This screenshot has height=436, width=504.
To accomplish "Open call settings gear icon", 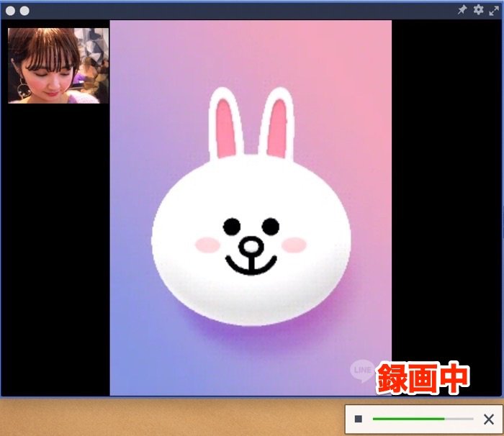I will tap(478, 9).
